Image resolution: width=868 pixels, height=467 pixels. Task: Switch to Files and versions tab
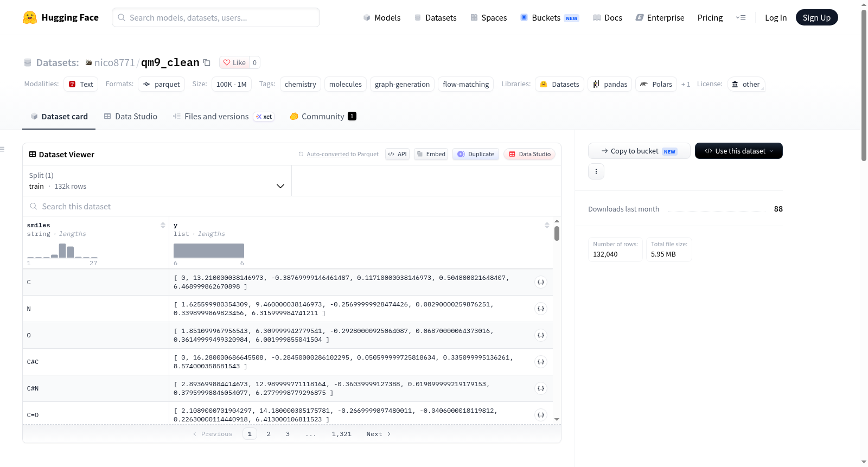point(224,116)
